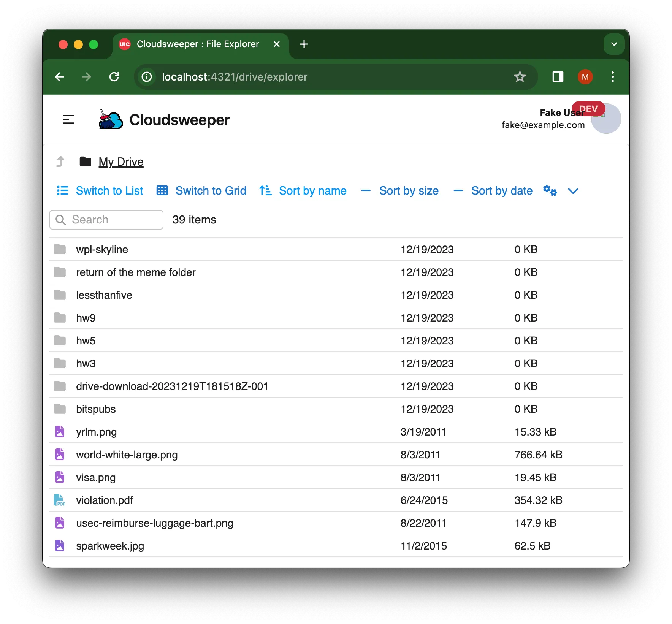The image size is (672, 624).
Task: Open the tab search dropdown arrow
Action: coord(614,44)
